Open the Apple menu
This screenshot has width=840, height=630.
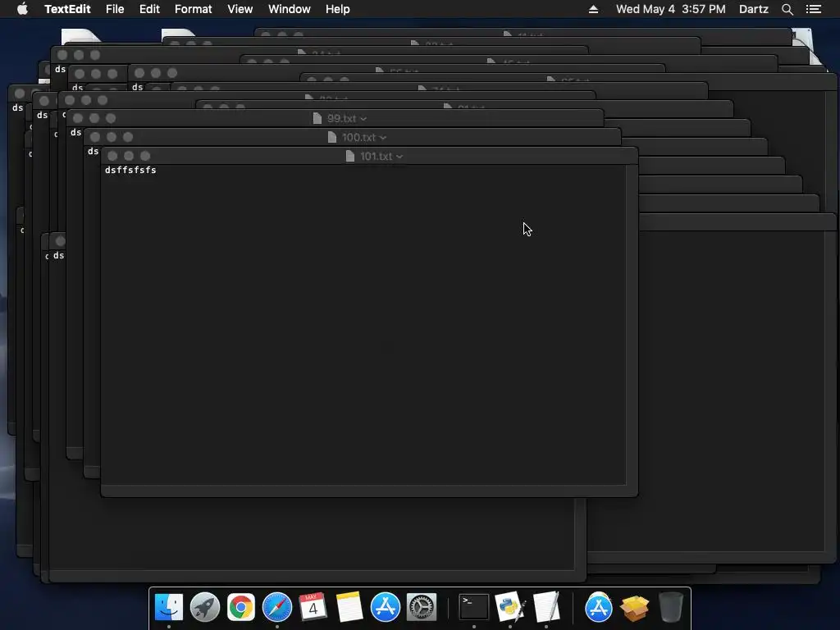[22, 9]
